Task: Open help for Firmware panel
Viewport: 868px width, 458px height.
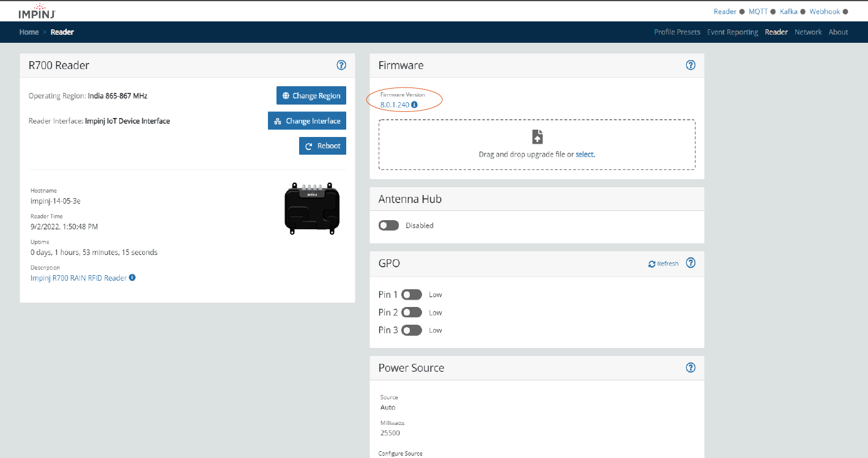Action: pos(691,65)
